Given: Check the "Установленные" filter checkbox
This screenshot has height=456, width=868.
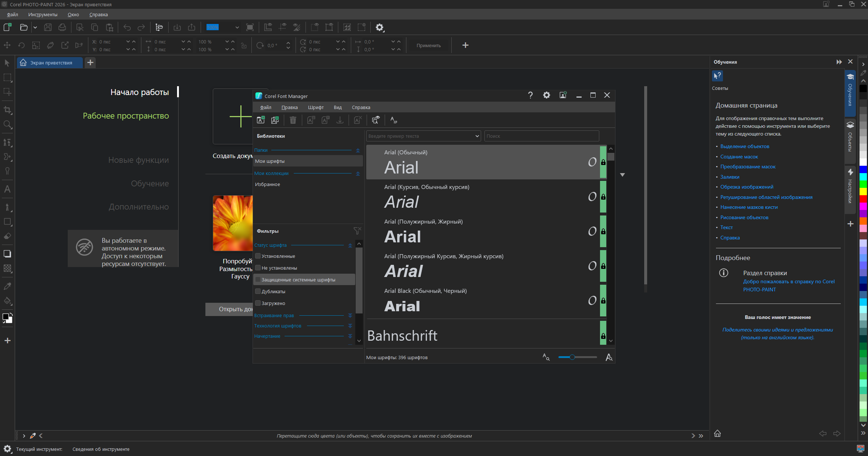Looking at the screenshot, I should (258, 256).
